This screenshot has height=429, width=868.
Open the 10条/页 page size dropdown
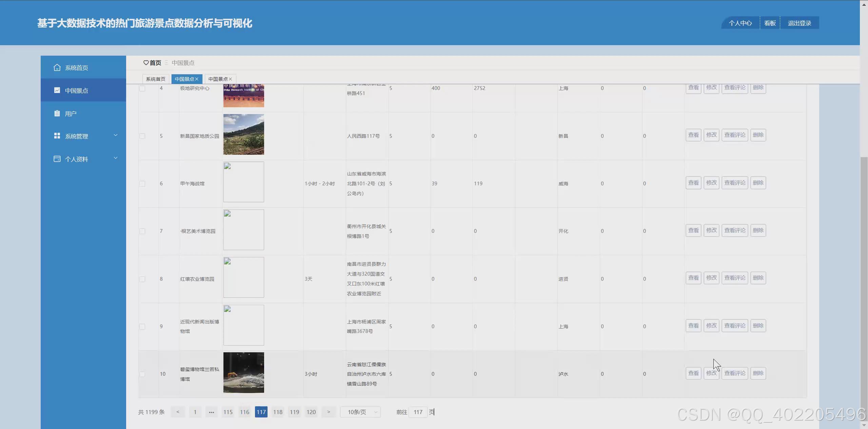[360, 412]
